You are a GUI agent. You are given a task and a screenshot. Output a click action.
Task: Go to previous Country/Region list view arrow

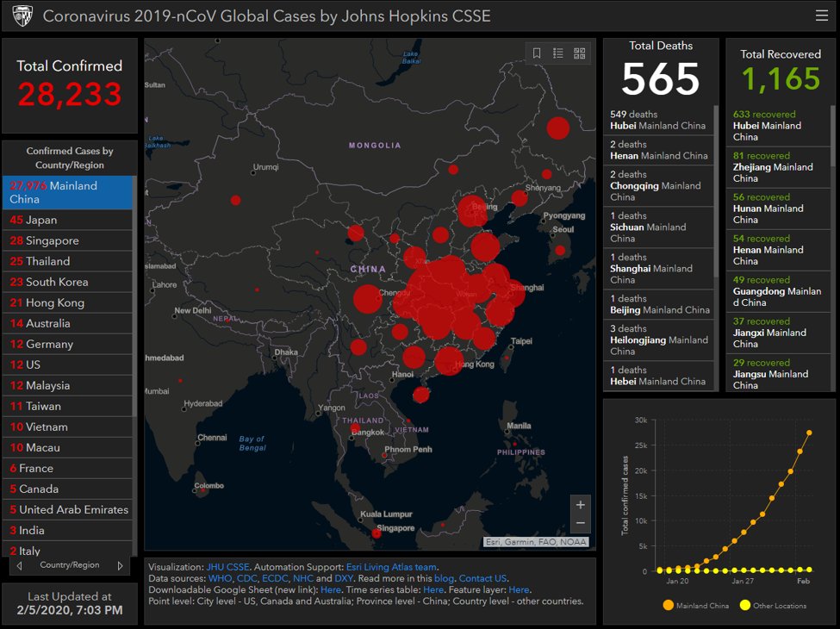[x=19, y=565]
